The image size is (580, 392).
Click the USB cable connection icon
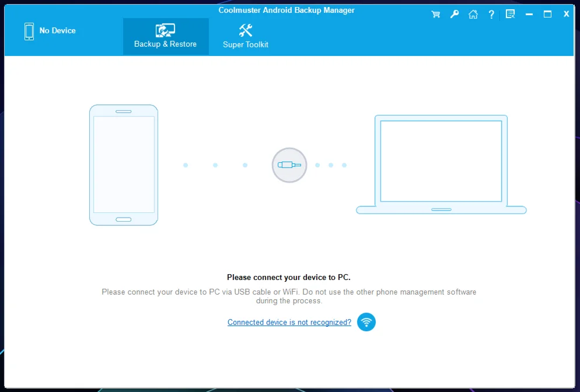(289, 165)
